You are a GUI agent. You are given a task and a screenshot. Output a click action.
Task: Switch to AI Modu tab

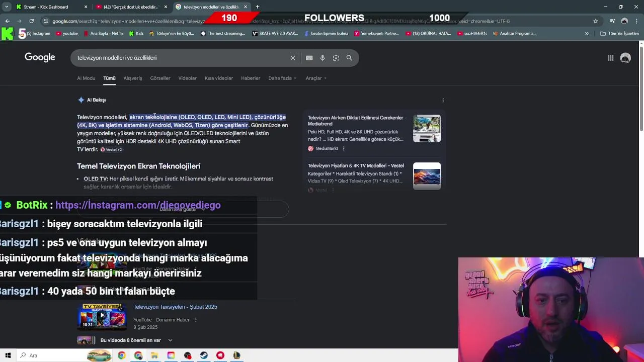pos(86,78)
